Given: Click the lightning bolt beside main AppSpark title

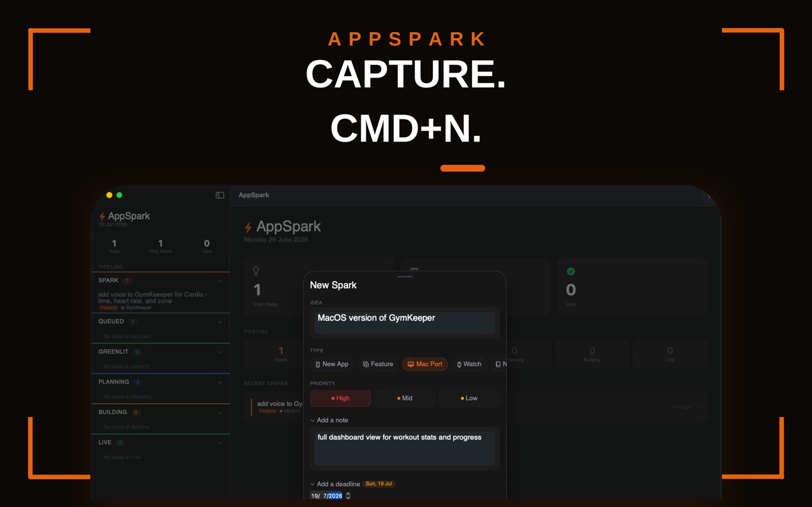Looking at the screenshot, I should coord(248,227).
